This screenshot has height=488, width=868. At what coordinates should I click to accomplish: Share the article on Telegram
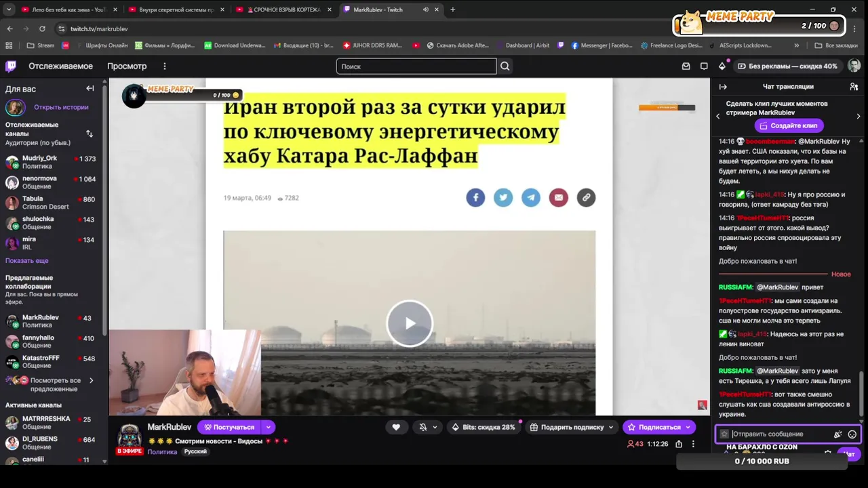(531, 197)
